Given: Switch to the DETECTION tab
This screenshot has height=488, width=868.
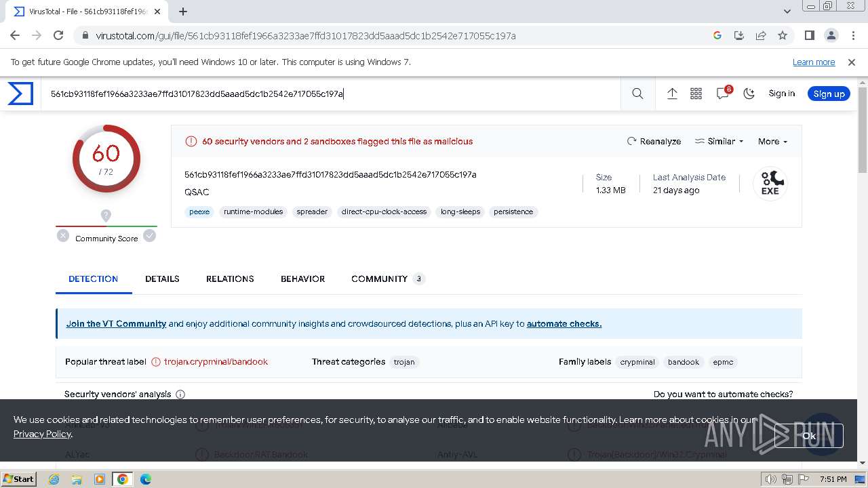Looking at the screenshot, I should 94,279.
